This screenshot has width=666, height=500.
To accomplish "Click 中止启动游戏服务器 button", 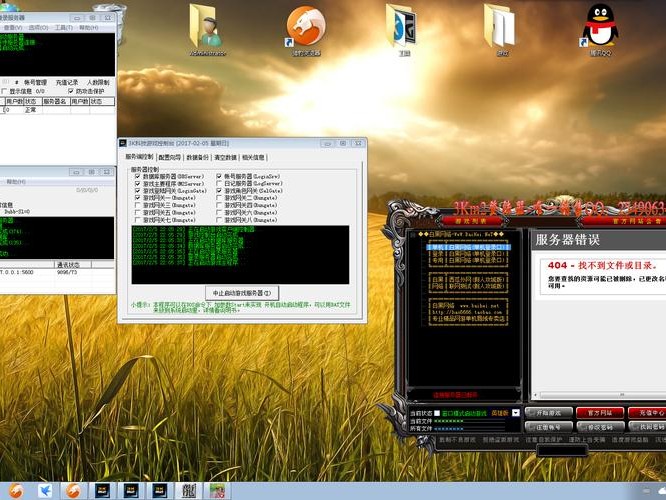I will tap(242, 293).
